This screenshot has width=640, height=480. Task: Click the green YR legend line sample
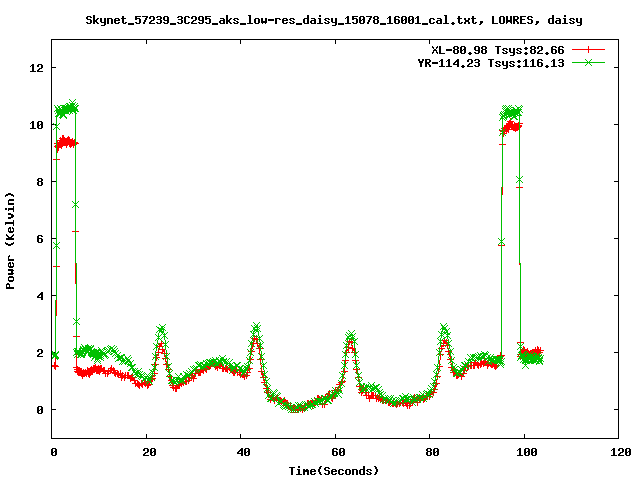[588, 62]
